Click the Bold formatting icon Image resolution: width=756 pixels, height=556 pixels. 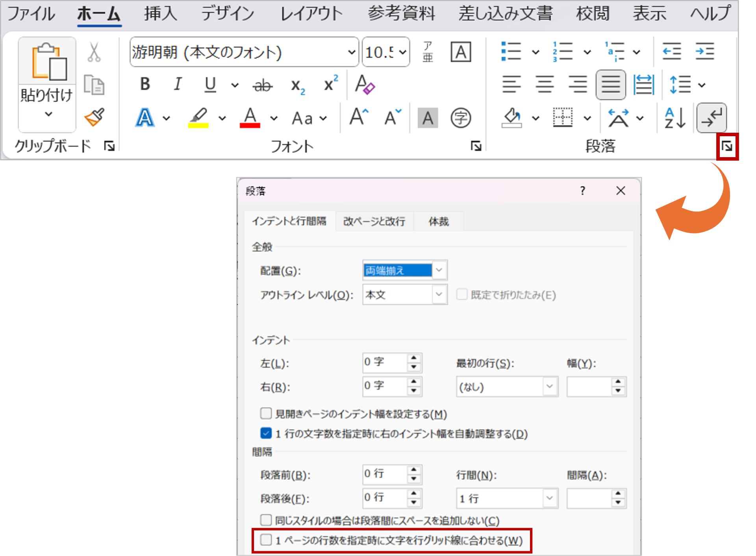145,84
